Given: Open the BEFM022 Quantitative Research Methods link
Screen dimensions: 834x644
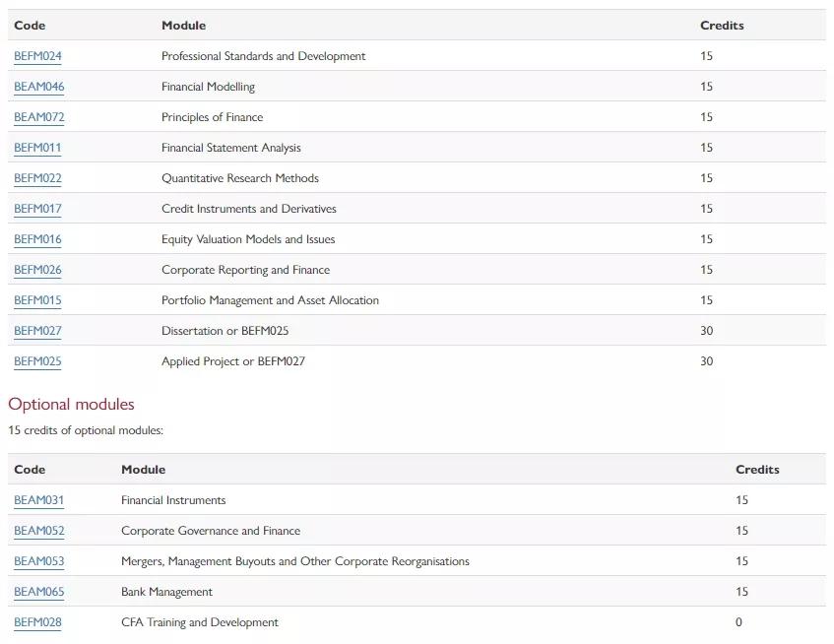Looking at the screenshot, I should click(36, 178).
